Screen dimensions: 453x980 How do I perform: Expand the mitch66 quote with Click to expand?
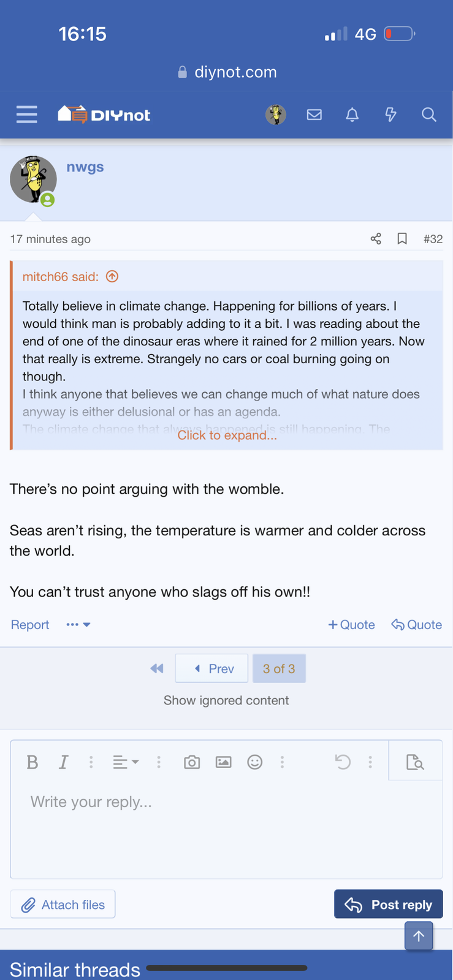pos(227,435)
